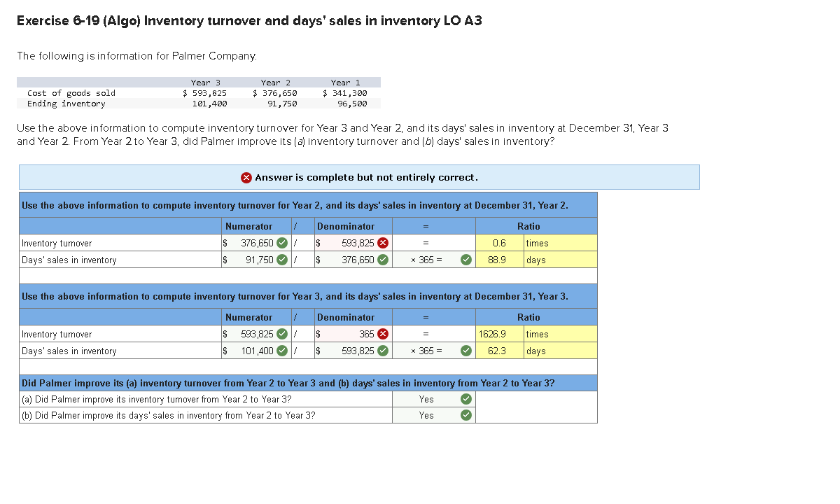The image size is (840, 504).
Task: Select the 88.9 days ratio cell
Action: coord(498,259)
